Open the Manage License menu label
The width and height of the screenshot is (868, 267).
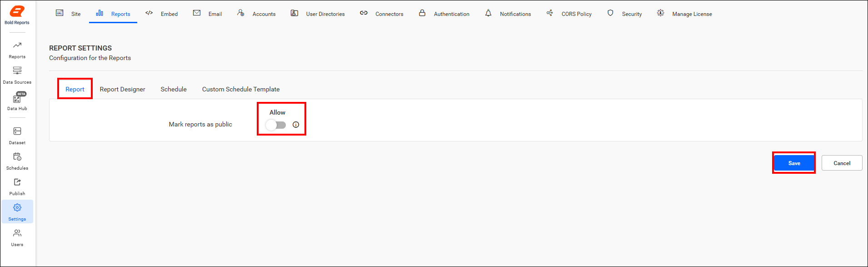pos(692,14)
